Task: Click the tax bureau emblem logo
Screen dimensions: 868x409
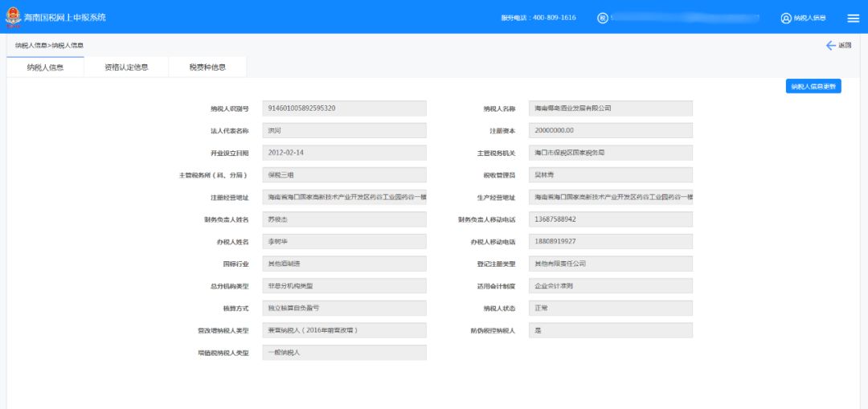Action: (14, 17)
